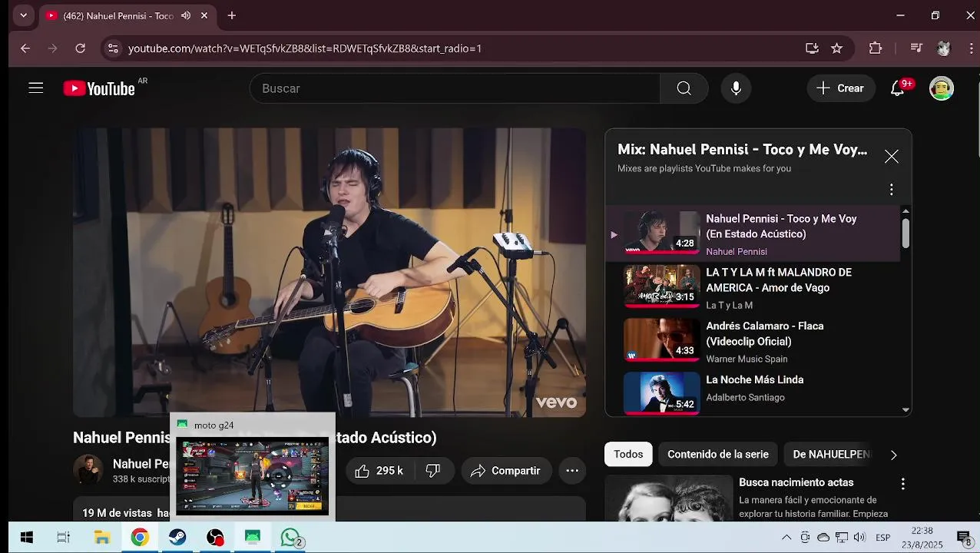Select the De NAHUELPEN chip
Viewport: 980px width, 553px height.
[832, 454]
